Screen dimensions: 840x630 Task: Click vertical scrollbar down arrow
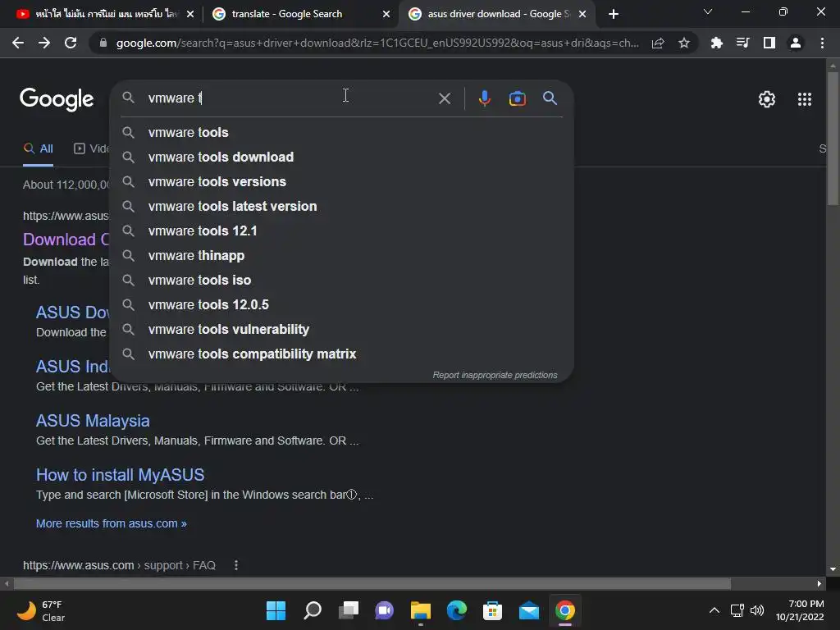click(832, 569)
